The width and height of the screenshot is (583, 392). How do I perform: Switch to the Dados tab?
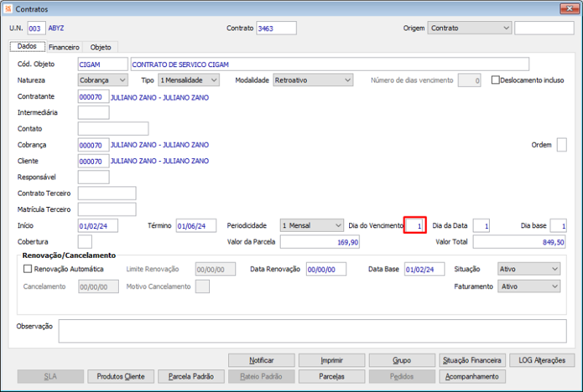(x=27, y=47)
